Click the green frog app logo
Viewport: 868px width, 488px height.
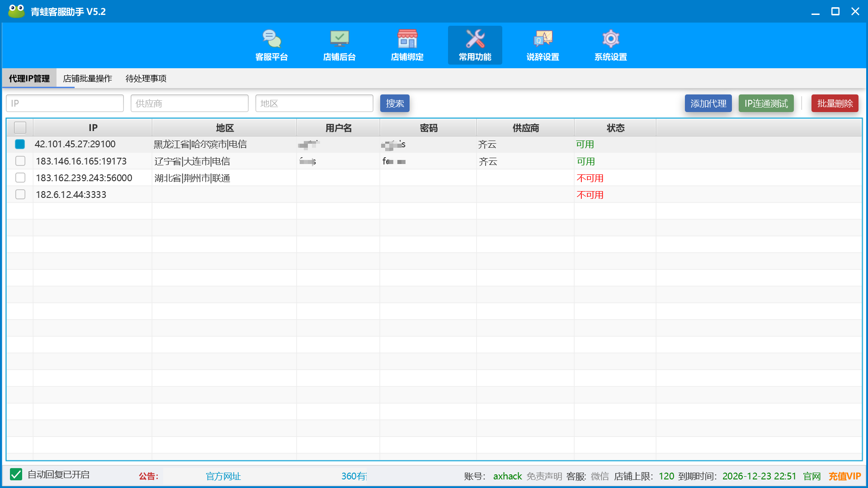pos(16,11)
